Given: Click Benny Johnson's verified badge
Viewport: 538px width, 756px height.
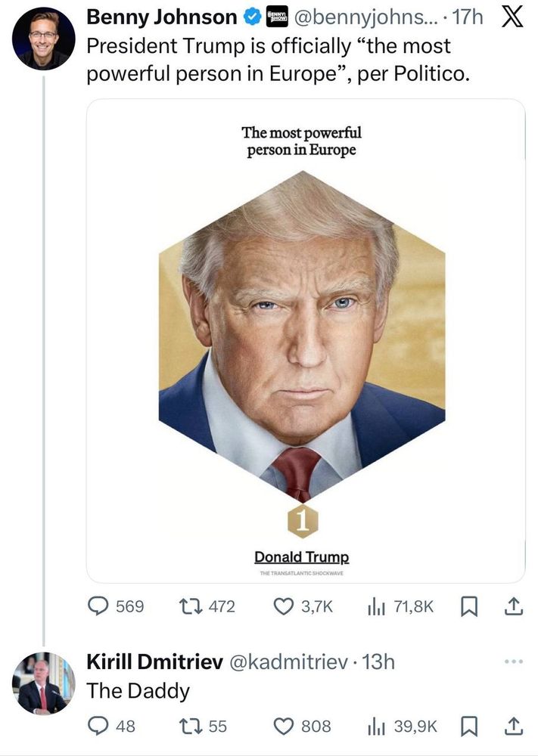Looking at the screenshot, I should (x=252, y=17).
